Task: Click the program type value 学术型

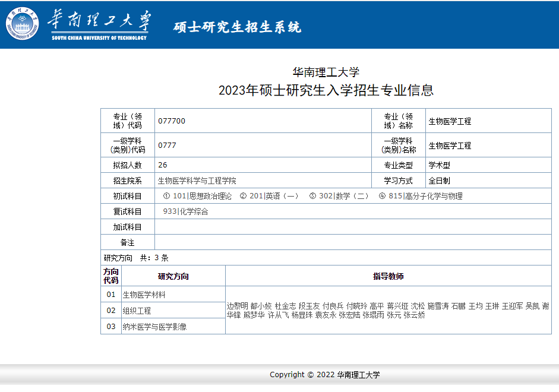Action: pyautogui.click(x=441, y=165)
